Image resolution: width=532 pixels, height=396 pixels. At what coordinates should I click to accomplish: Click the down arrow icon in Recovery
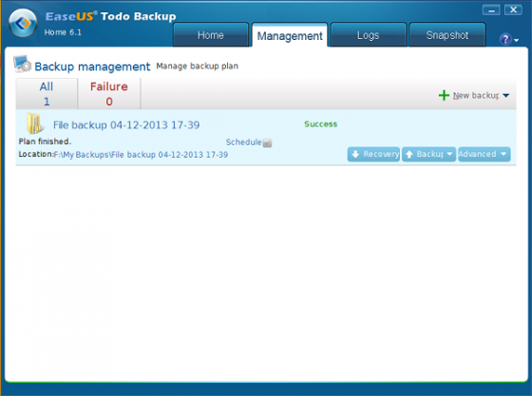click(x=355, y=154)
